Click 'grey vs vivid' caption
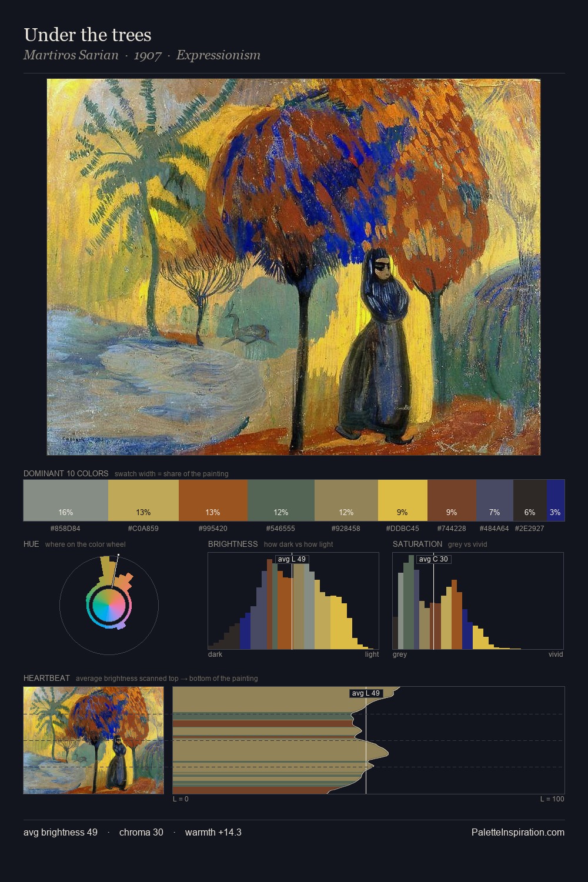 coord(467,544)
